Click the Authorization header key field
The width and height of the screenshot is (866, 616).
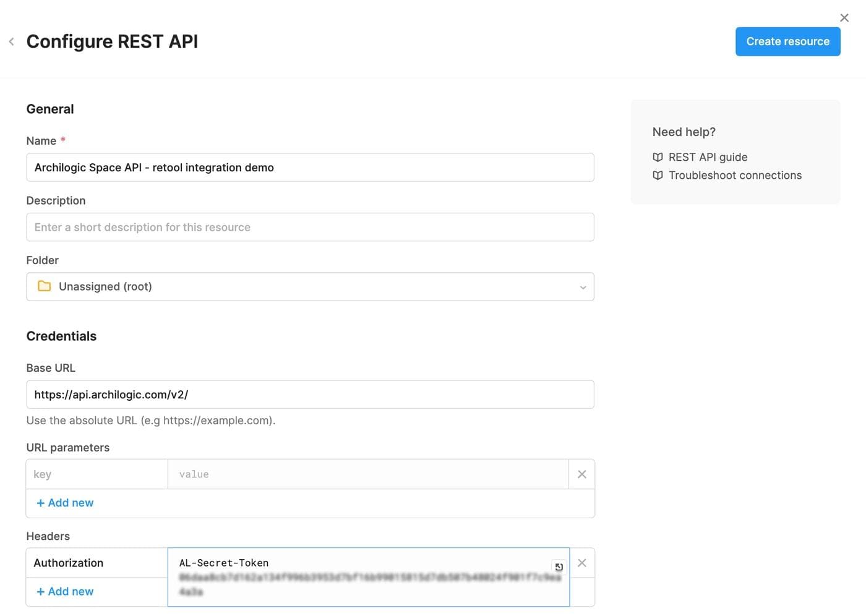point(96,563)
